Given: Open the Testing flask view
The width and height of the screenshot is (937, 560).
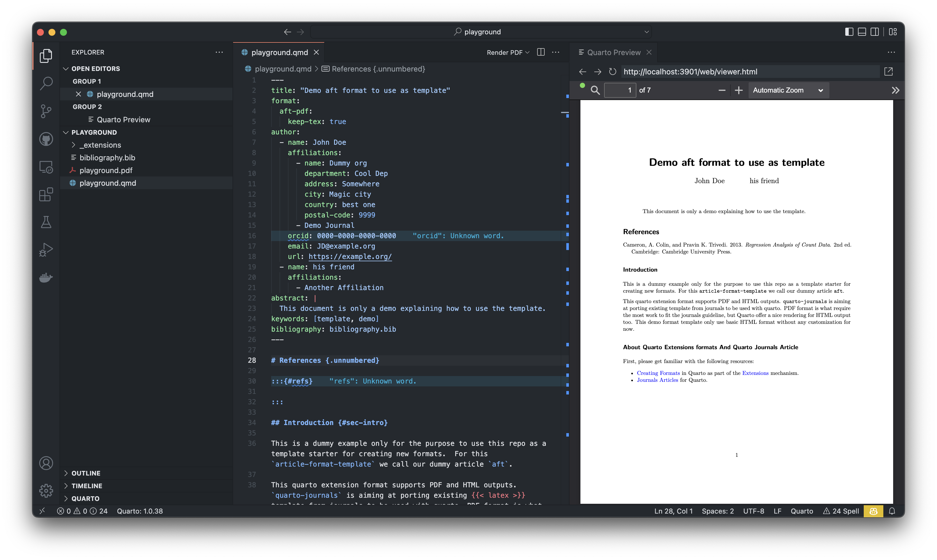Looking at the screenshot, I should [x=46, y=222].
